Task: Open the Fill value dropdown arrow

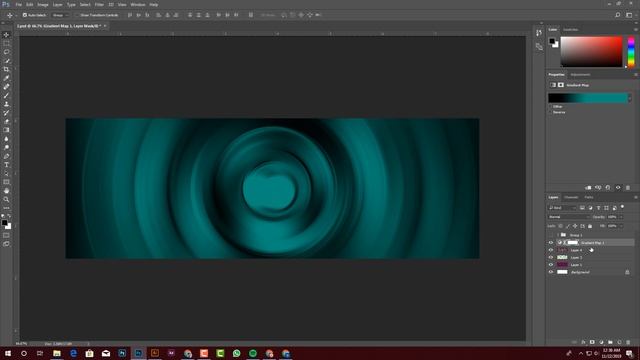Action: [622, 226]
